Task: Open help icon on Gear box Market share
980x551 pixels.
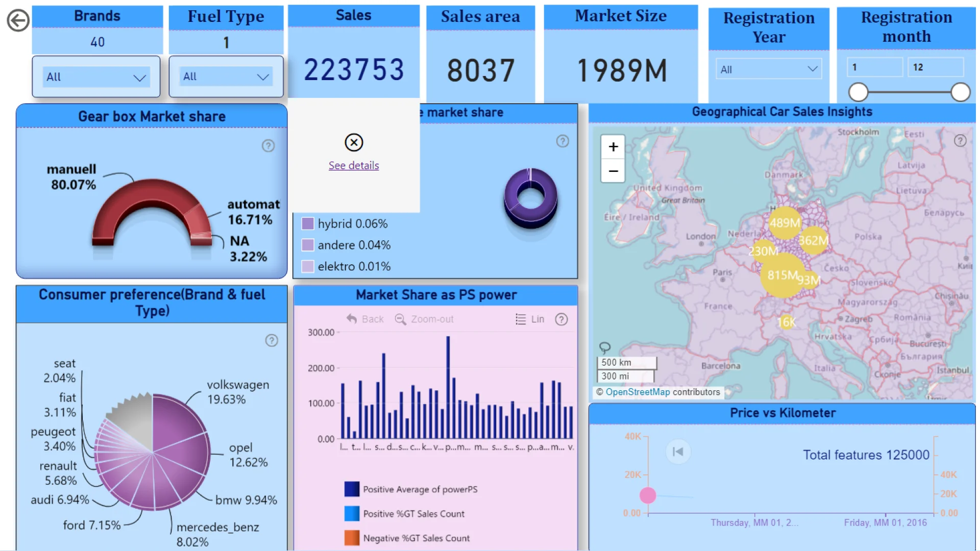Action: [x=268, y=146]
